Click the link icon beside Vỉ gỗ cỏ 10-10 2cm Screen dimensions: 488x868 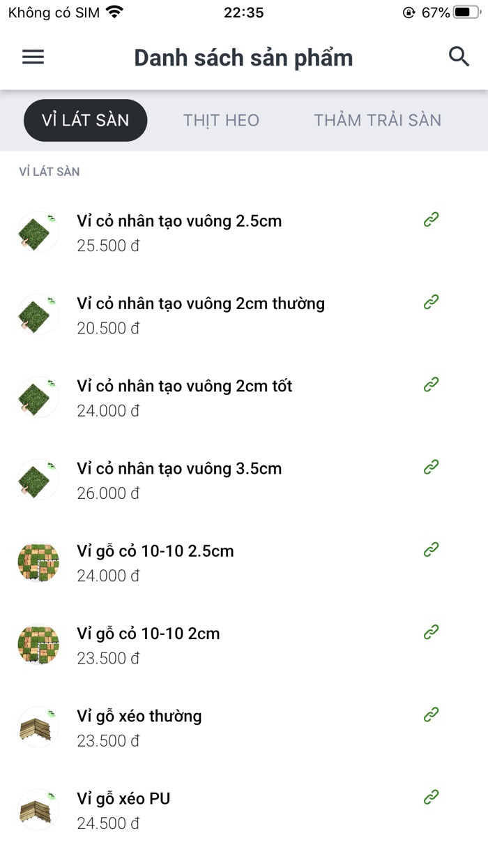pyautogui.click(x=431, y=631)
